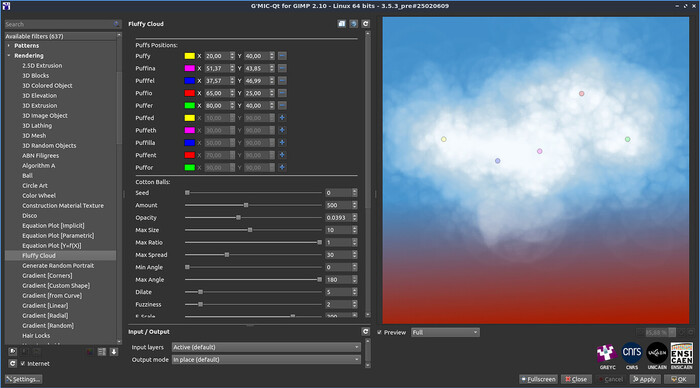
Task: Open the Puffer green color swatch
Action: [190, 105]
